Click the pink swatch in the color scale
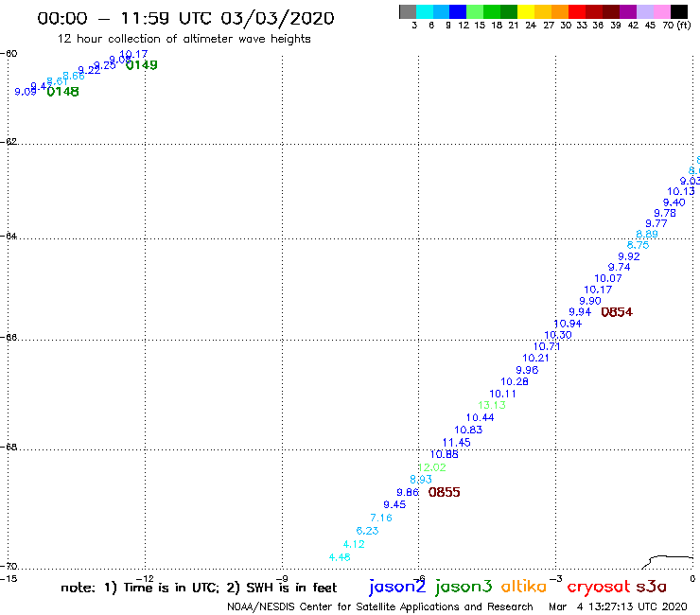The height and width of the screenshot is (615, 700). (661, 11)
